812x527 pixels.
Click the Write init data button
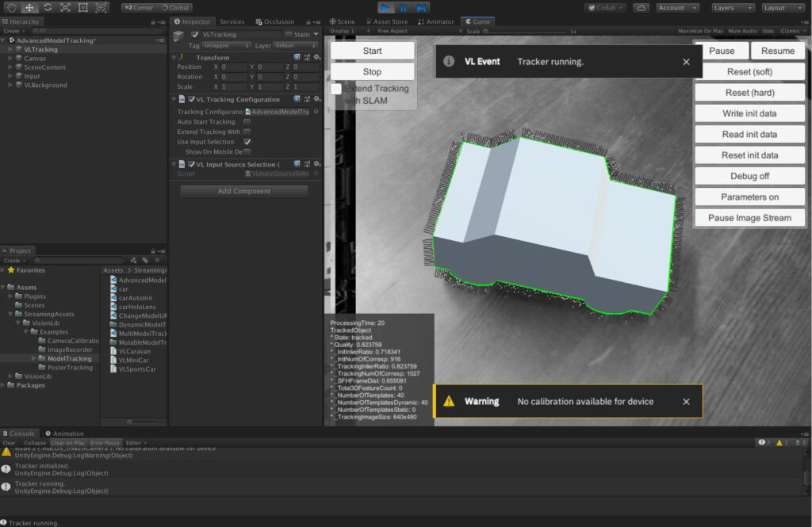tap(749, 113)
